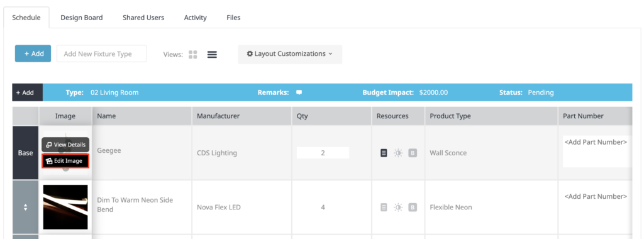
Task: Open spec sheet icon in Geegee row
Action: (x=384, y=153)
